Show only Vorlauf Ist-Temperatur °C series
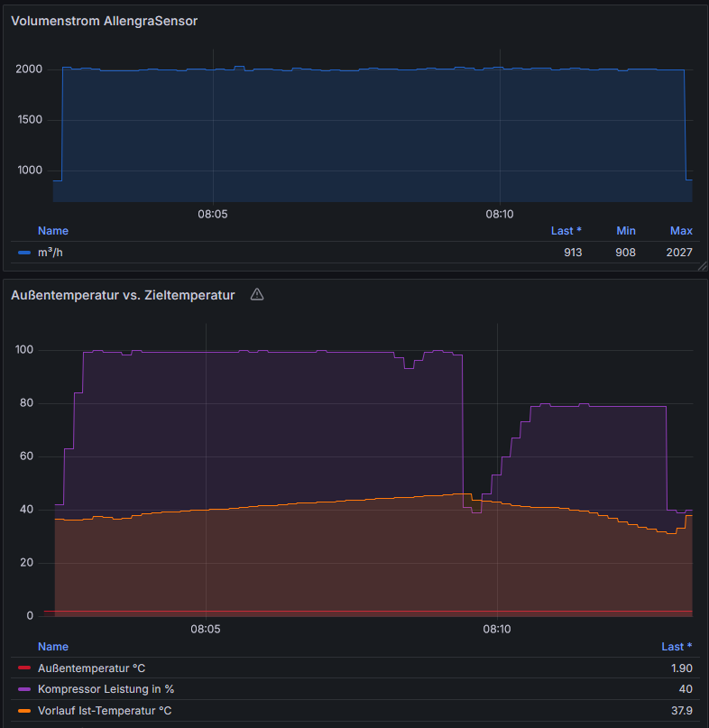This screenshot has height=728, width=709. 105,711
